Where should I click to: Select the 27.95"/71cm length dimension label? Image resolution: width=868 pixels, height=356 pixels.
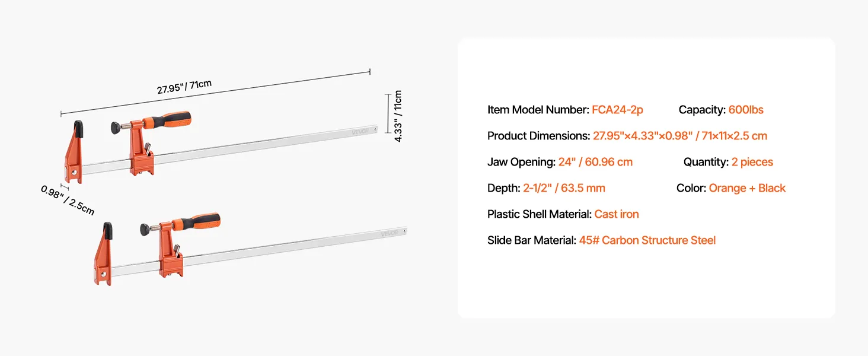[184, 87]
